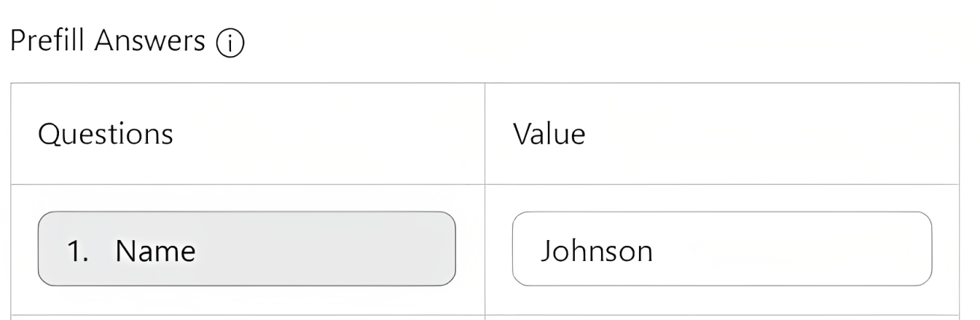Edit the prefilled value for Name question
This screenshot has width=980, height=320.
[x=722, y=249]
